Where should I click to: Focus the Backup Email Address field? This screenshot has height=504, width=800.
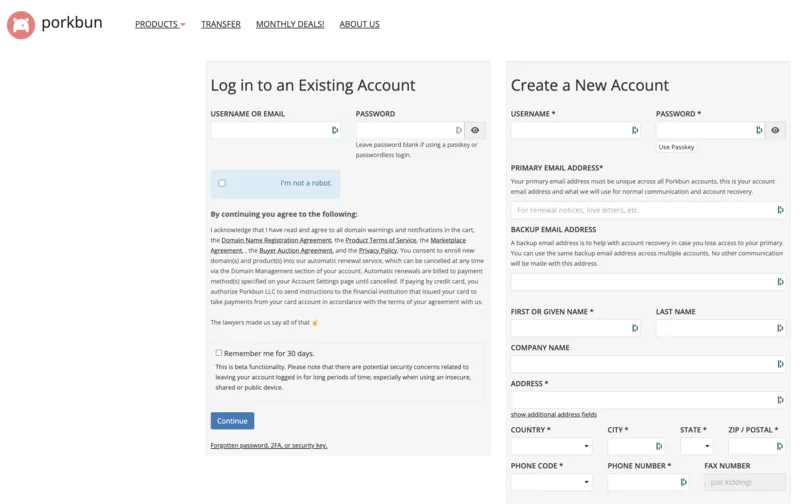(x=648, y=282)
